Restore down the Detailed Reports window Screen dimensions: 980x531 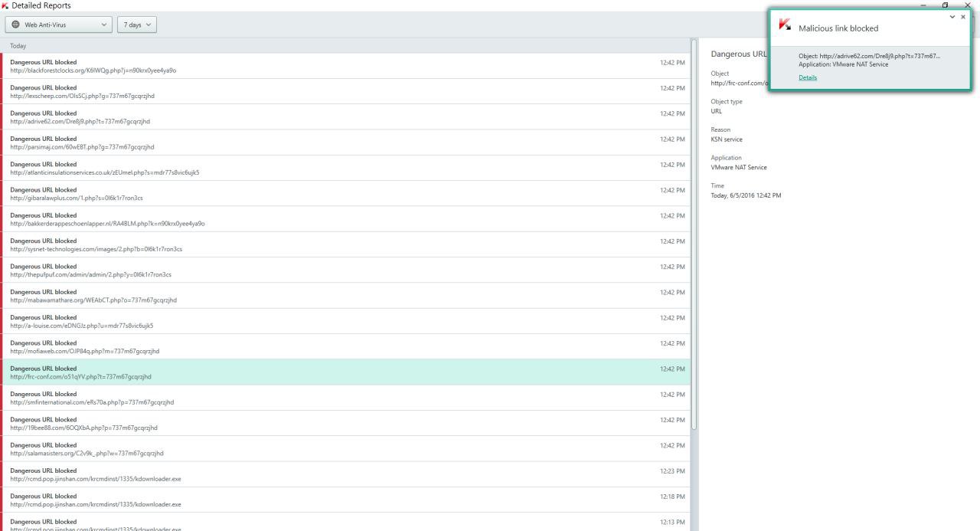click(x=947, y=5)
